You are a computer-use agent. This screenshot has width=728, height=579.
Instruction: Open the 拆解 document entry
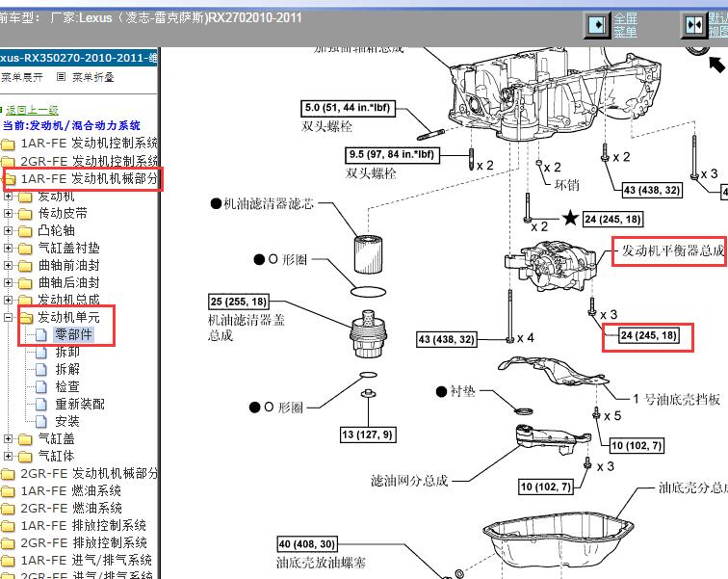67,370
